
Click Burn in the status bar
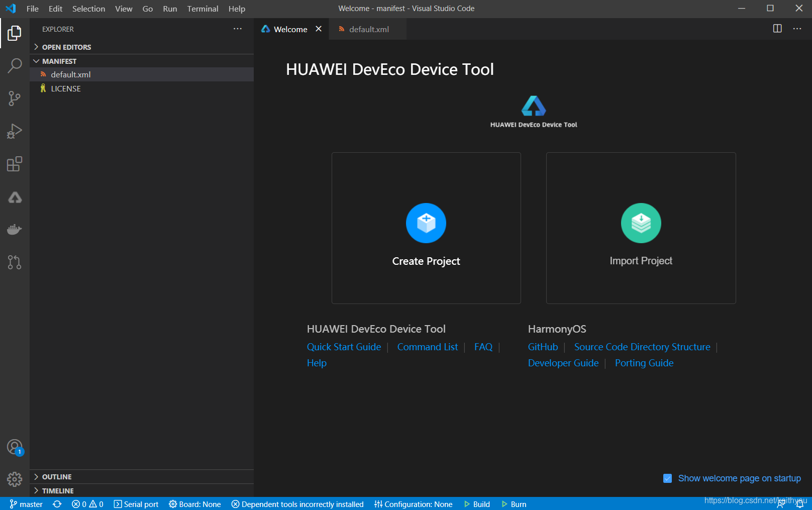pyautogui.click(x=514, y=504)
